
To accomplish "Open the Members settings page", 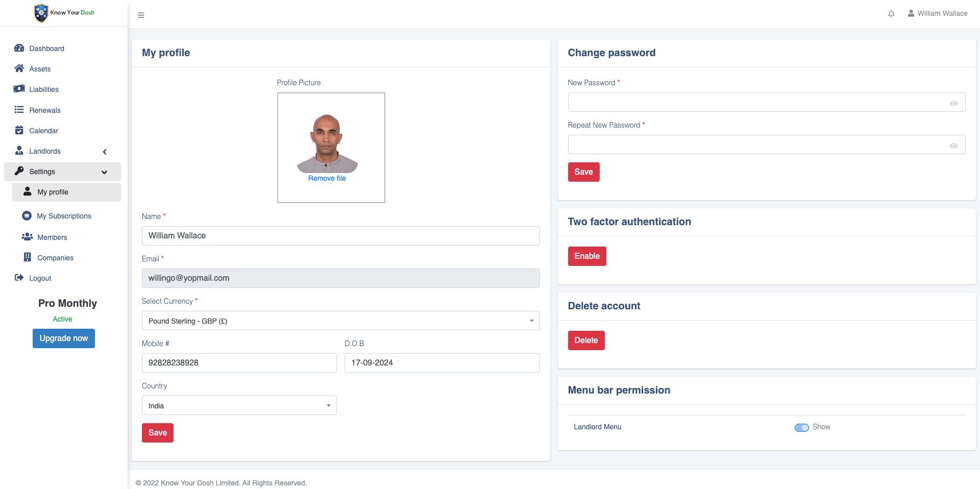I will [x=52, y=237].
